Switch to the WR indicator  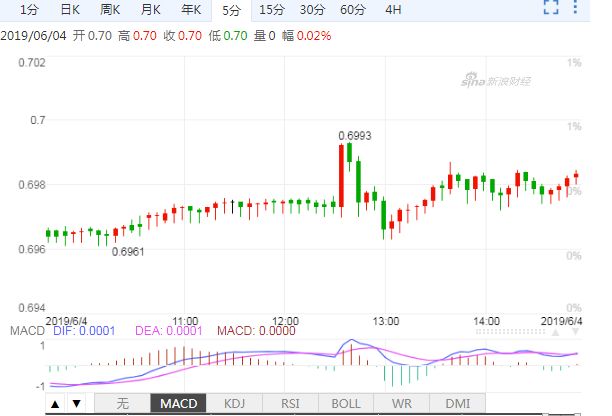click(402, 404)
